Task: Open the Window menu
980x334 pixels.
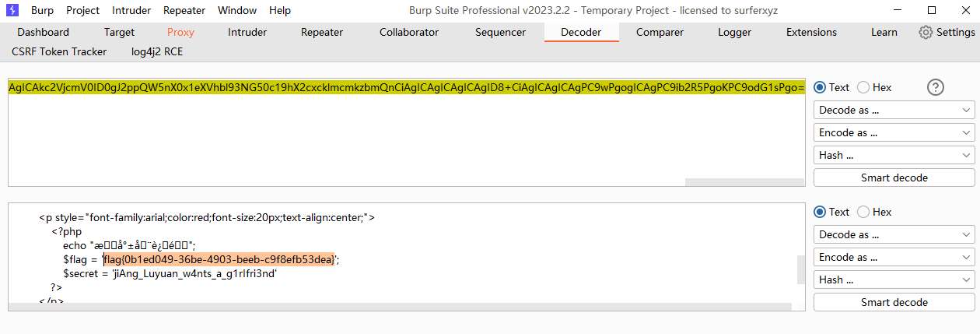Action: coord(237,10)
